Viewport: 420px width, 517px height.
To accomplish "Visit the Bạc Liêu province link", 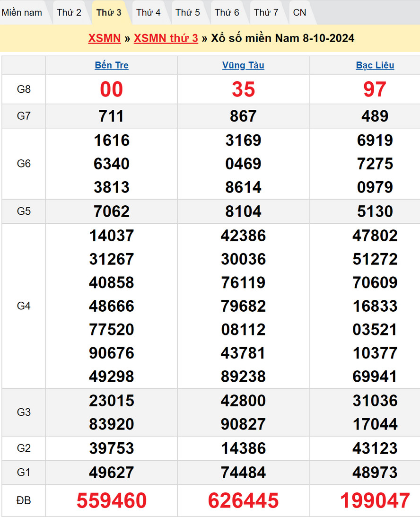I will point(375,65).
